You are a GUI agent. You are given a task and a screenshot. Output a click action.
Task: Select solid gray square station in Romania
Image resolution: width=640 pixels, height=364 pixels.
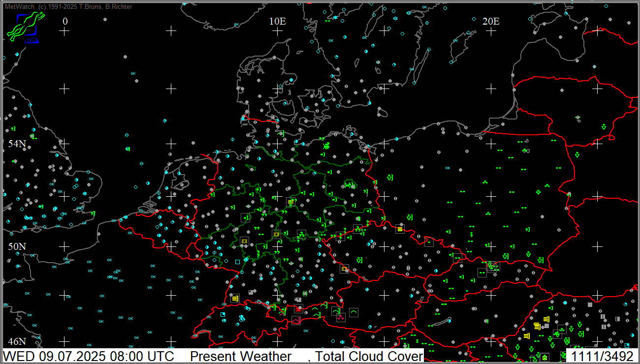590,304
